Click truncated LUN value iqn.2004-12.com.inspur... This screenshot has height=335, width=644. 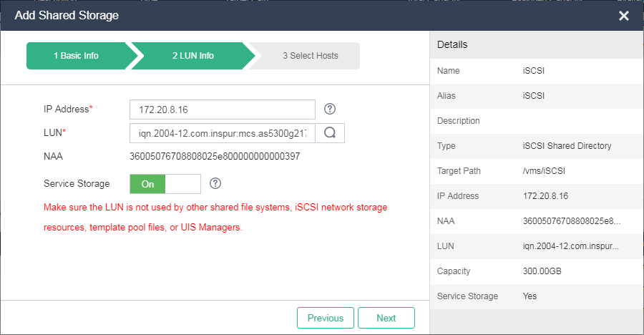coord(570,246)
